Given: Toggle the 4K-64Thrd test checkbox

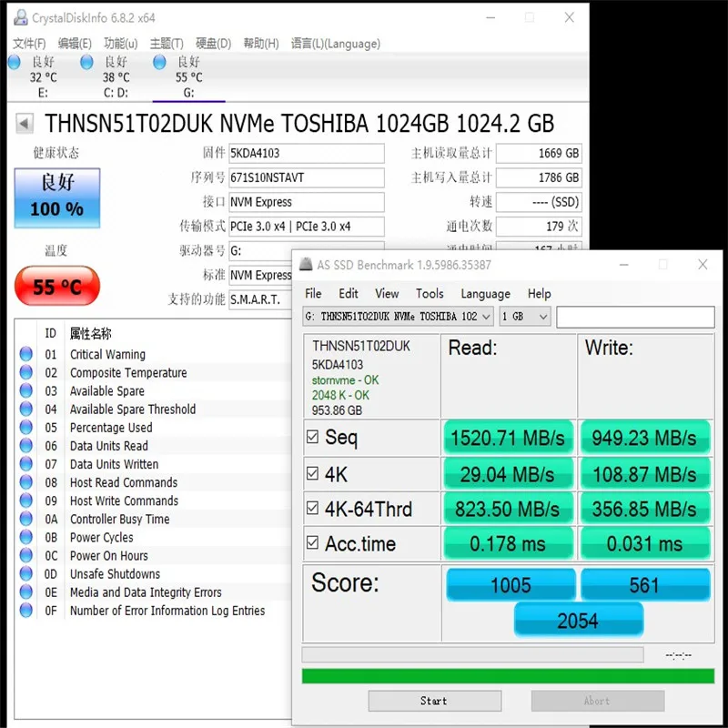Looking at the screenshot, I should [311, 509].
